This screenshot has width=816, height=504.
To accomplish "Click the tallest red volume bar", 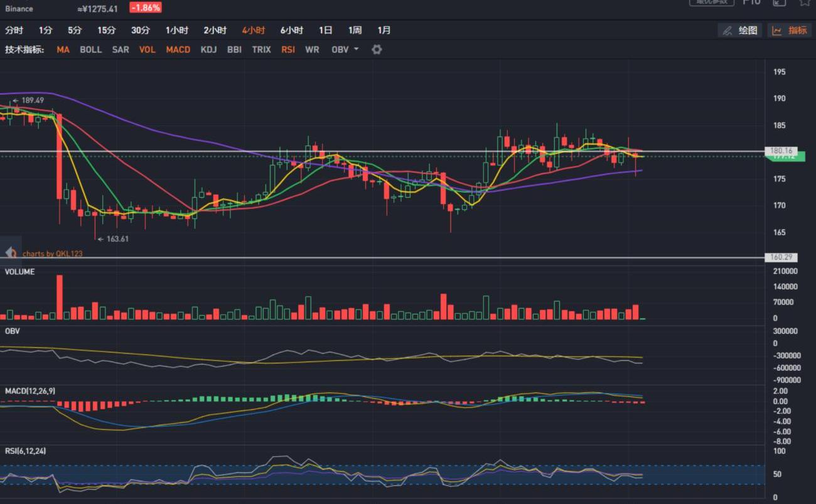I will pyautogui.click(x=60, y=298).
